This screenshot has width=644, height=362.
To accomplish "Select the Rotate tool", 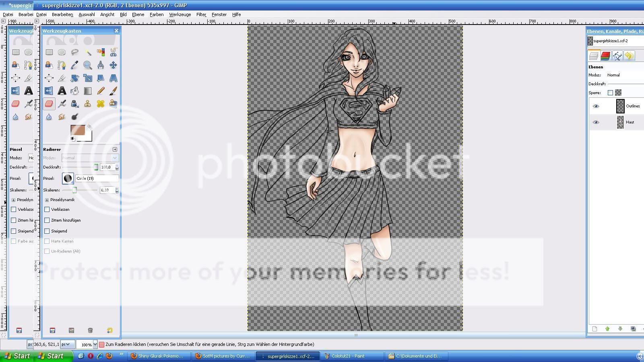I will coord(74,78).
